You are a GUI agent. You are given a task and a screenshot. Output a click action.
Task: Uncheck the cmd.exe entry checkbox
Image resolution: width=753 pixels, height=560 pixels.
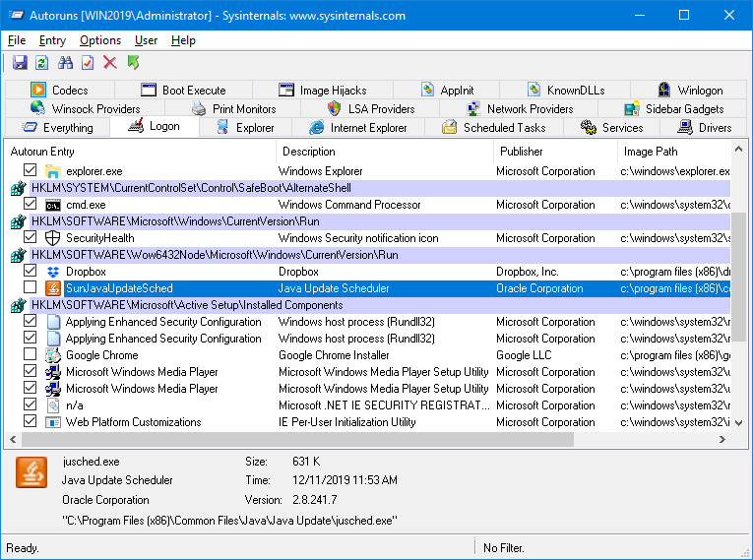click(x=30, y=204)
